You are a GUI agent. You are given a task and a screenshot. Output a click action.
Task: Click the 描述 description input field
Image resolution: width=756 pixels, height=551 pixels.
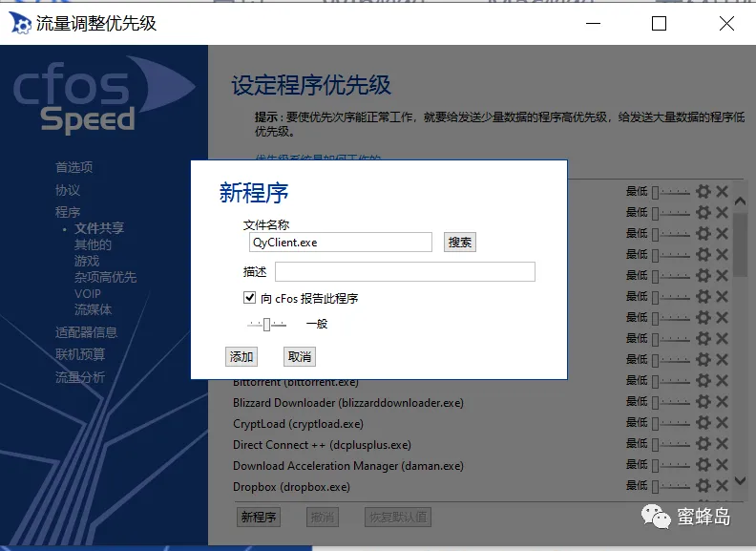pyautogui.click(x=405, y=271)
